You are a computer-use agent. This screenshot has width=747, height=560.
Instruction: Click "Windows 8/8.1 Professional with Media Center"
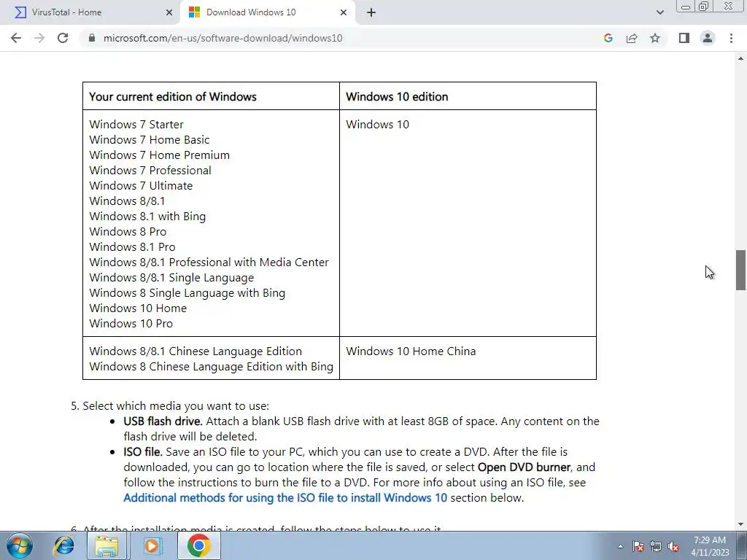(x=209, y=262)
